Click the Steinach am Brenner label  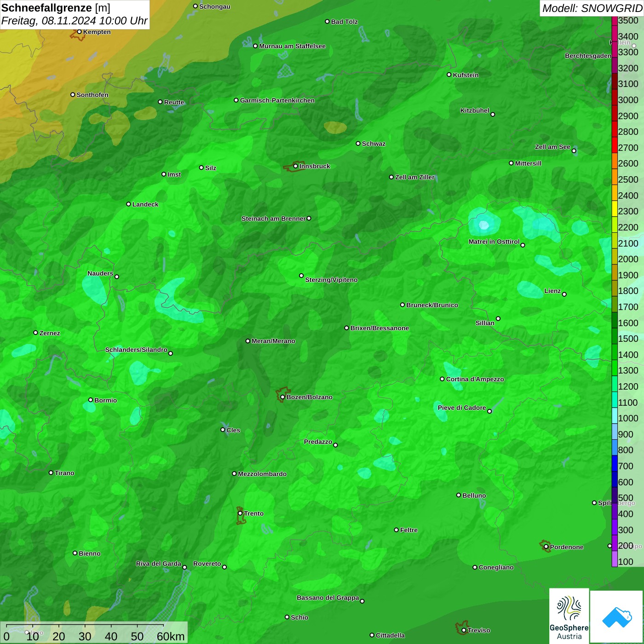[x=273, y=218]
